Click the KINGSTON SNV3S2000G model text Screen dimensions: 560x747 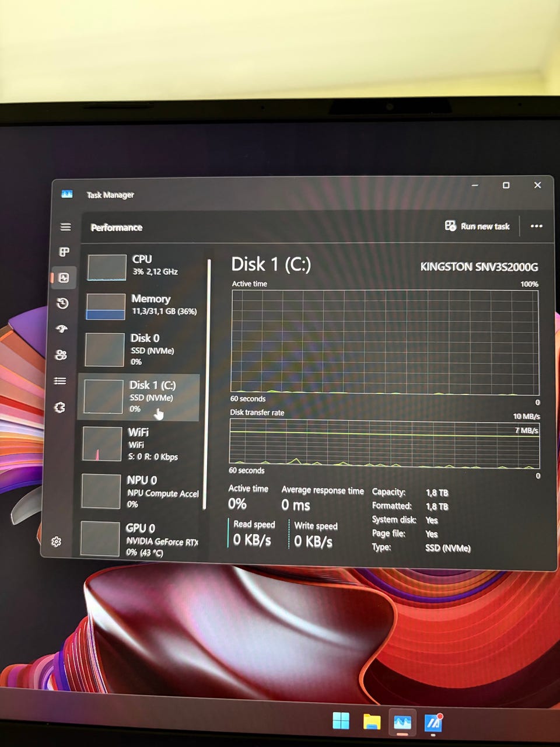(479, 267)
